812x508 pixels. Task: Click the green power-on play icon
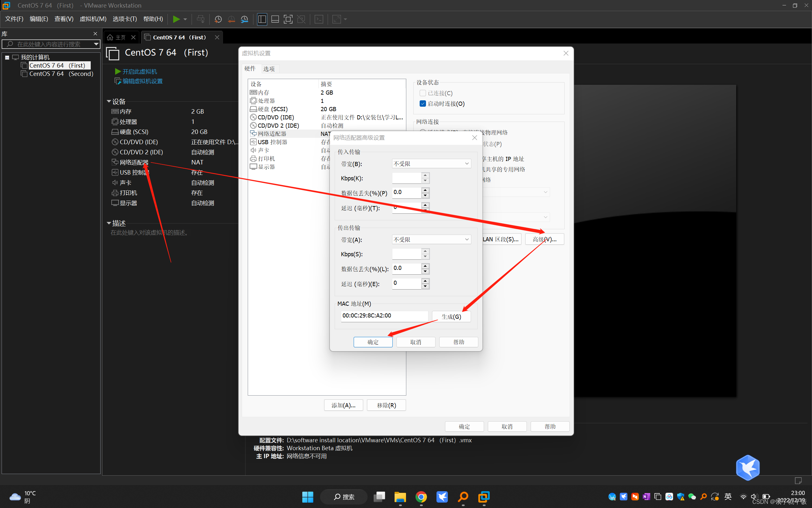[x=176, y=19]
